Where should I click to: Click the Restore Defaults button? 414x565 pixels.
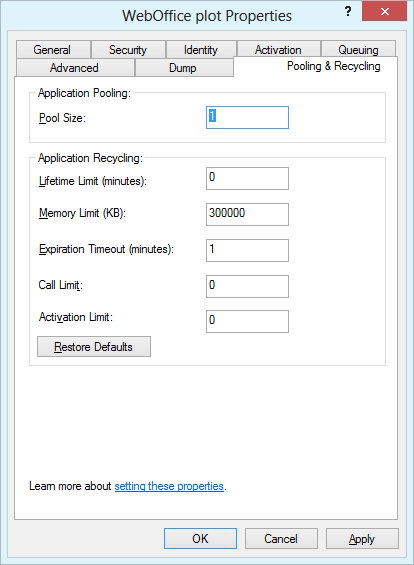tap(94, 347)
